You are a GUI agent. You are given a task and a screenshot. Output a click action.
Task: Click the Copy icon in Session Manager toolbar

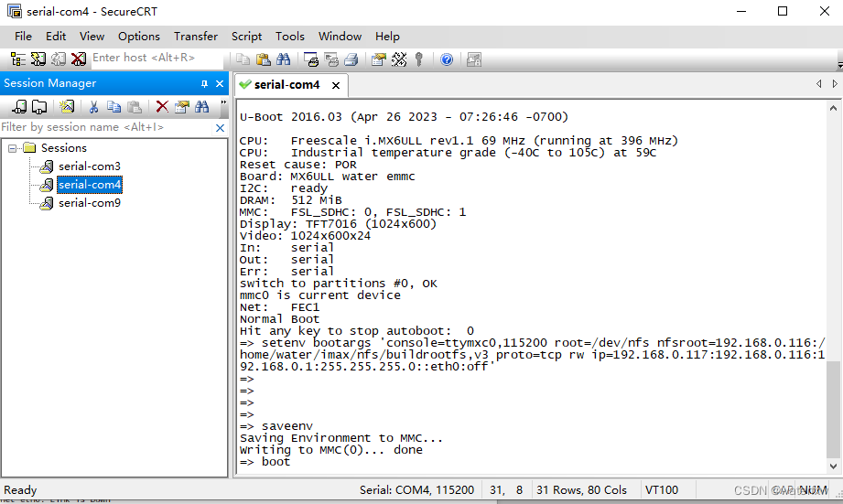(114, 107)
